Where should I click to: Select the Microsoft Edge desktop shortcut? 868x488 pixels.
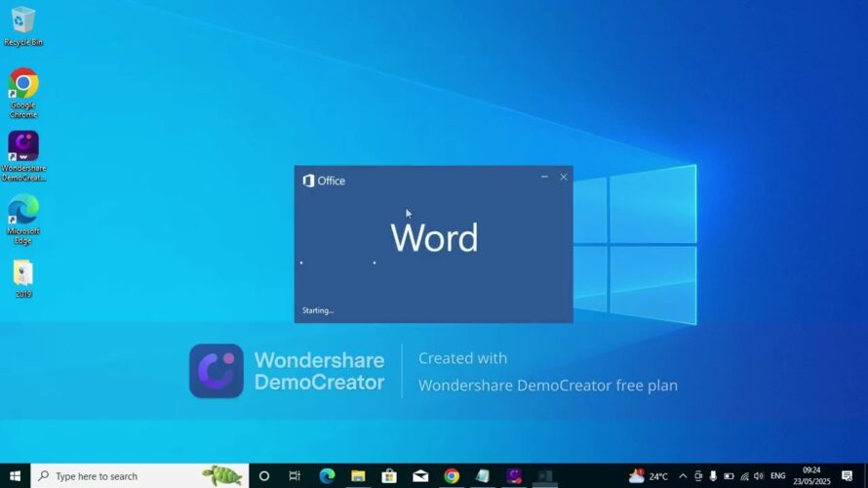pos(23,220)
